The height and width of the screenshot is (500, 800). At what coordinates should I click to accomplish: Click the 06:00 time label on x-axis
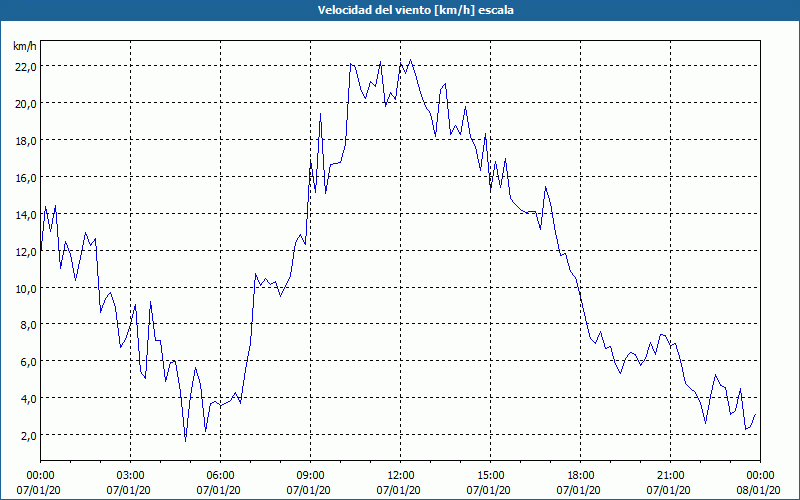pos(221,476)
